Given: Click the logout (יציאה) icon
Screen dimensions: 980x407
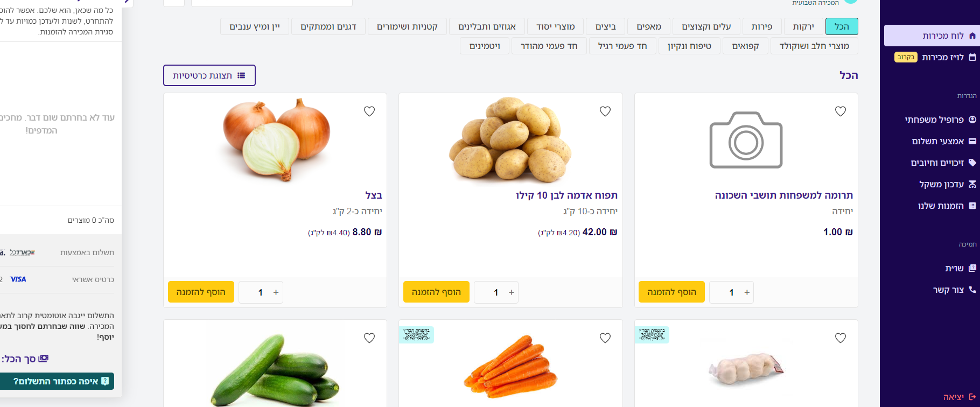Looking at the screenshot, I should [x=972, y=397].
